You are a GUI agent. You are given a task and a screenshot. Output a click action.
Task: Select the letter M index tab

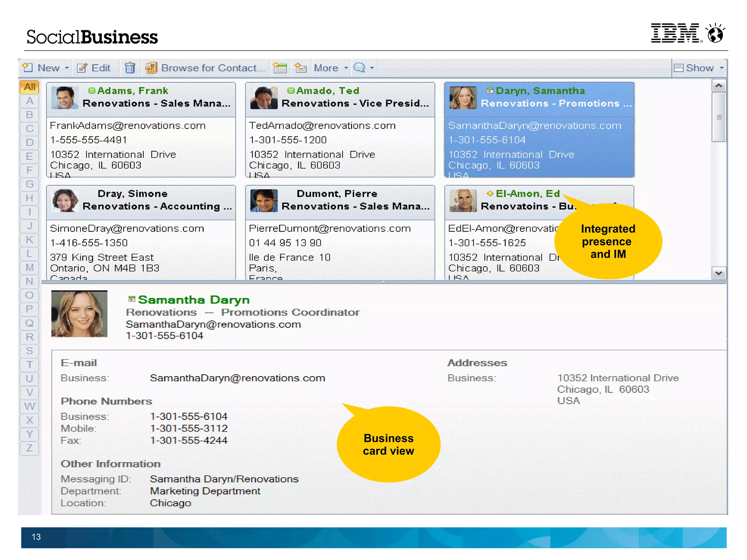pos(30,267)
